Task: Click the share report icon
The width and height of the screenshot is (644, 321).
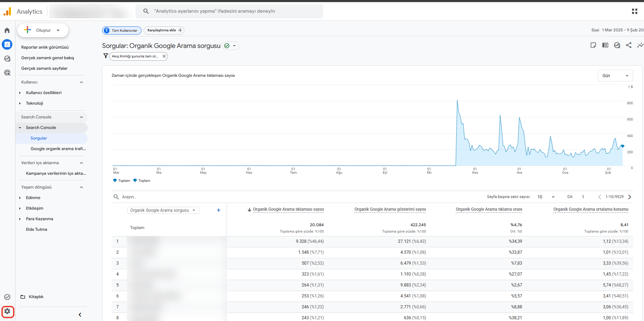Action: [629, 45]
